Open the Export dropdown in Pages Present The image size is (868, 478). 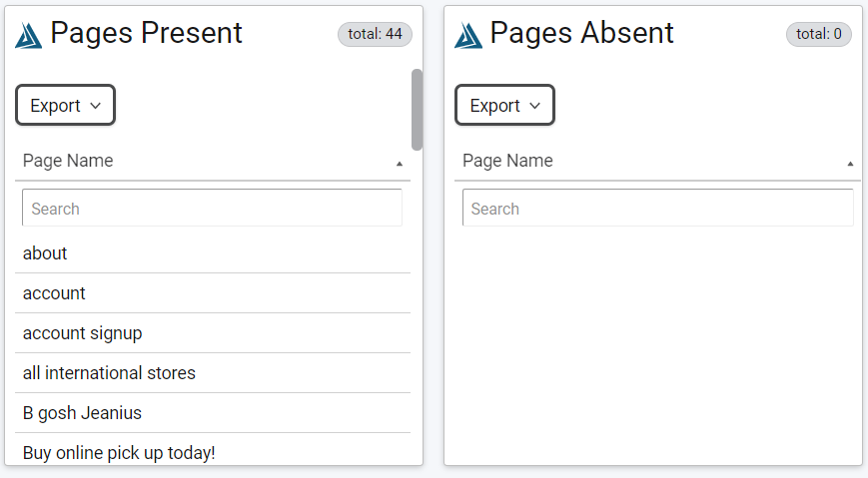click(x=65, y=105)
